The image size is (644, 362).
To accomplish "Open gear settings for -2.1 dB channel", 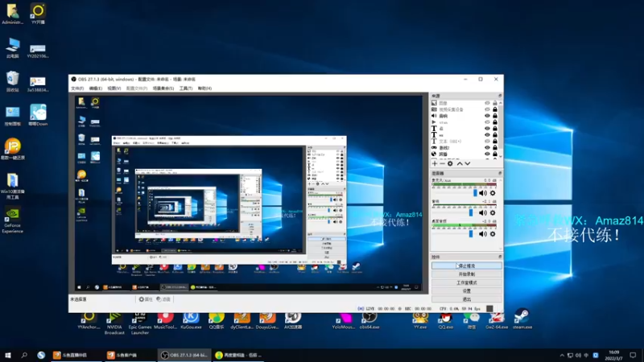I will (x=493, y=212).
